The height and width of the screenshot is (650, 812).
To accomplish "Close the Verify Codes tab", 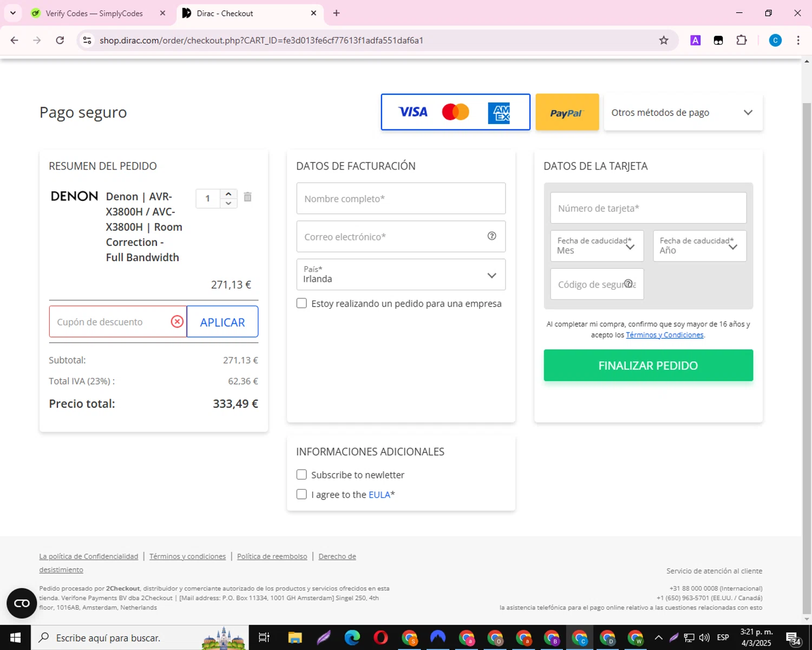I will tap(162, 13).
